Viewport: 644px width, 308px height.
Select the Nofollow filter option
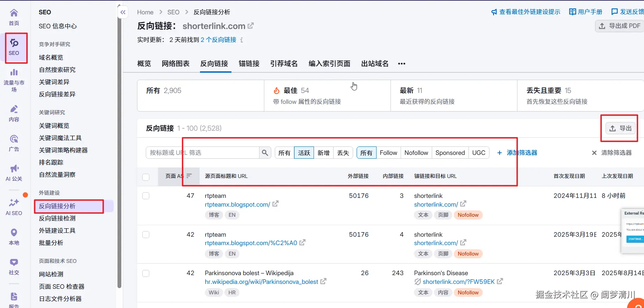[x=416, y=153]
